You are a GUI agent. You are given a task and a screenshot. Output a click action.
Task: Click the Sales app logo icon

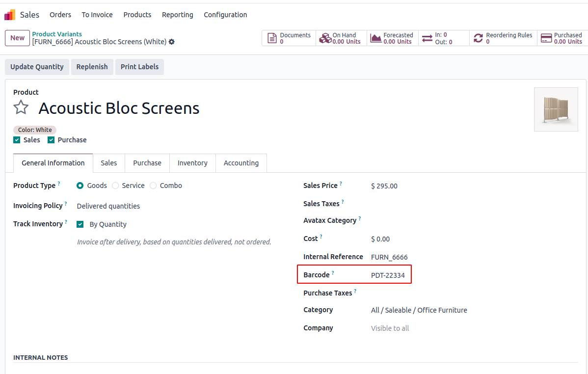pos(9,15)
